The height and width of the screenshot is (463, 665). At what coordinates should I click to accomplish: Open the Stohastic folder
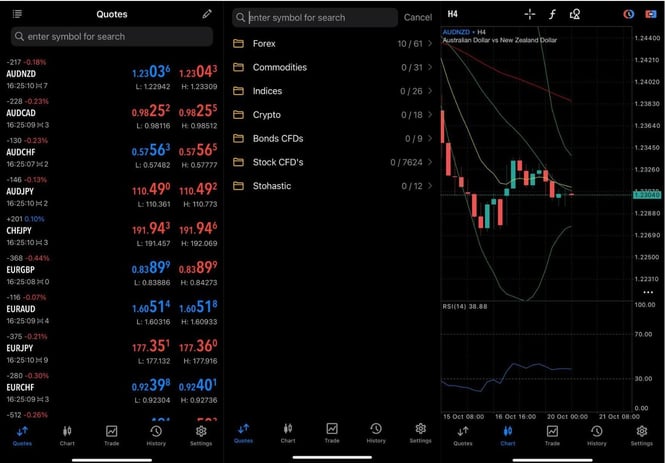(332, 186)
